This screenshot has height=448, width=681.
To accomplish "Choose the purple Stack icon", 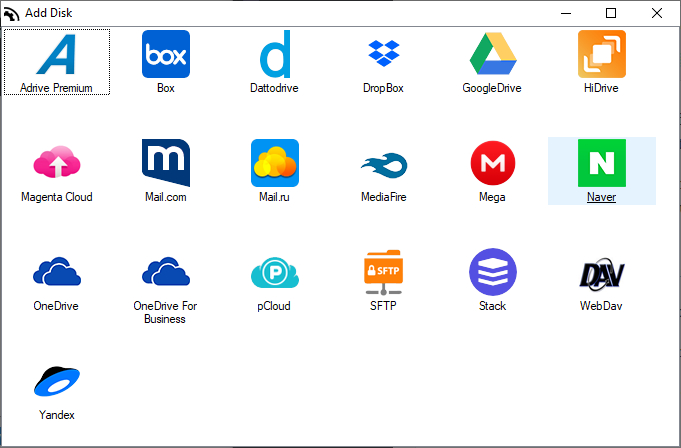I will coord(492,272).
